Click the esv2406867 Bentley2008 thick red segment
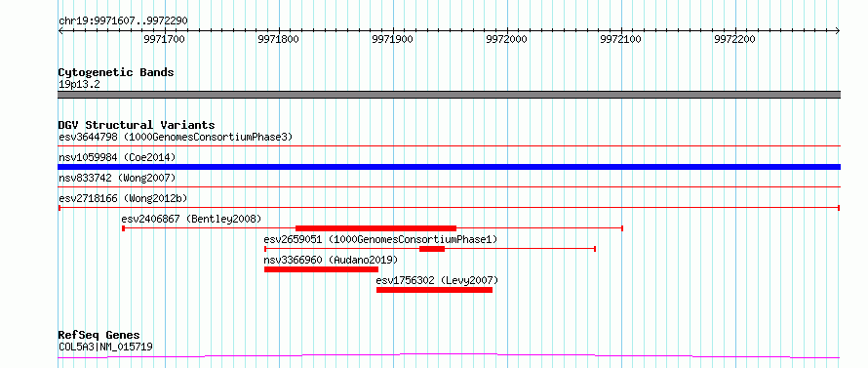The image size is (868, 368). pyautogui.click(x=375, y=228)
